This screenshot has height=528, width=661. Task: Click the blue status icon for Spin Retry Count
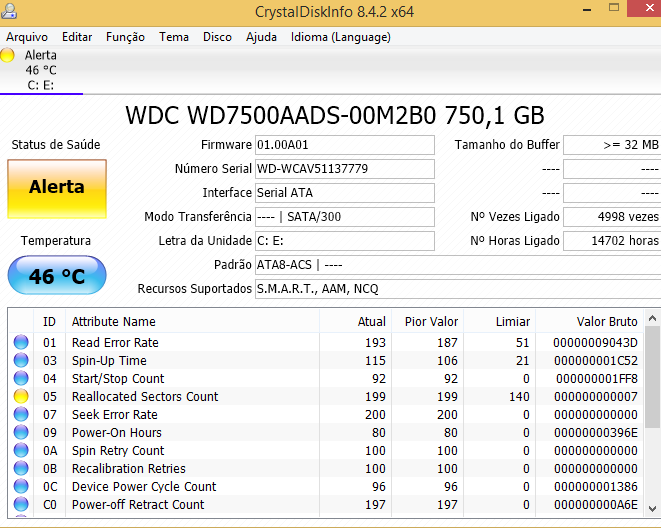[21, 450]
